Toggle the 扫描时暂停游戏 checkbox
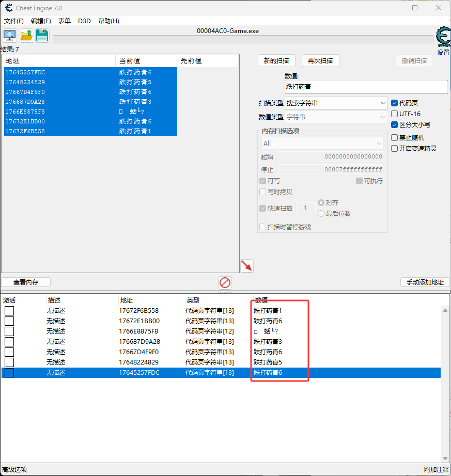The width and height of the screenshot is (451, 476). point(263,227)
